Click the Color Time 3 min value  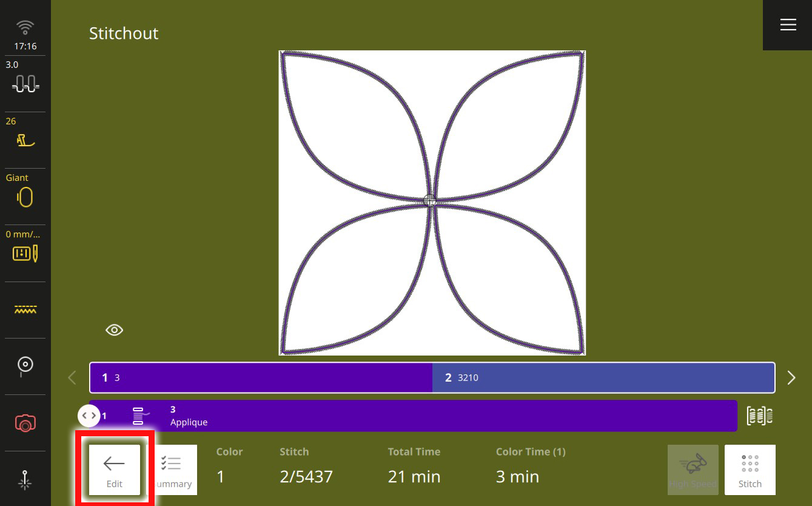(x=517, y=476)
